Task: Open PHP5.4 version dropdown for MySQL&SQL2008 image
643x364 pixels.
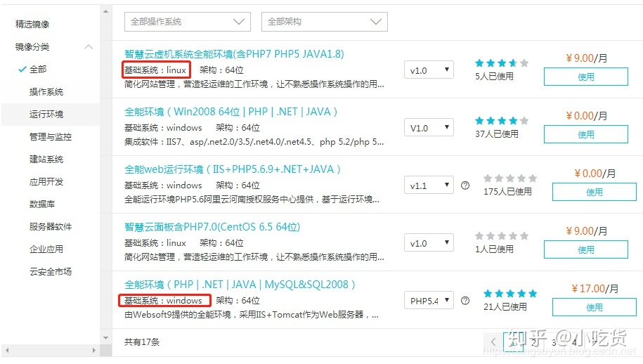Action: click(429, 301)
